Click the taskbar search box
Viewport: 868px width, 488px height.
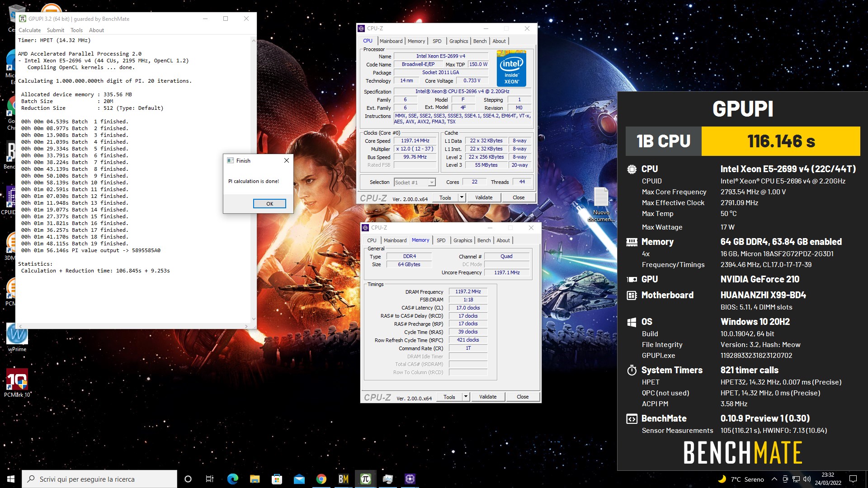point(99,479)
